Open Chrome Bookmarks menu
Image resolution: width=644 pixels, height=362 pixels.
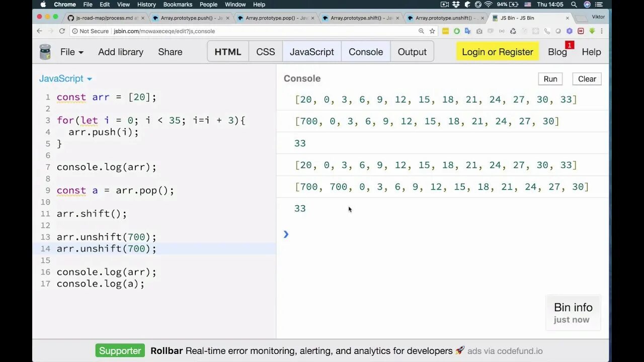click(178, 5)
